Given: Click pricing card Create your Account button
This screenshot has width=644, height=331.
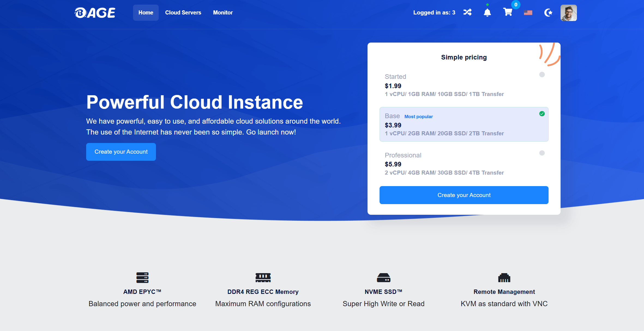Looking at the screenshot, I should click(464, 195).
